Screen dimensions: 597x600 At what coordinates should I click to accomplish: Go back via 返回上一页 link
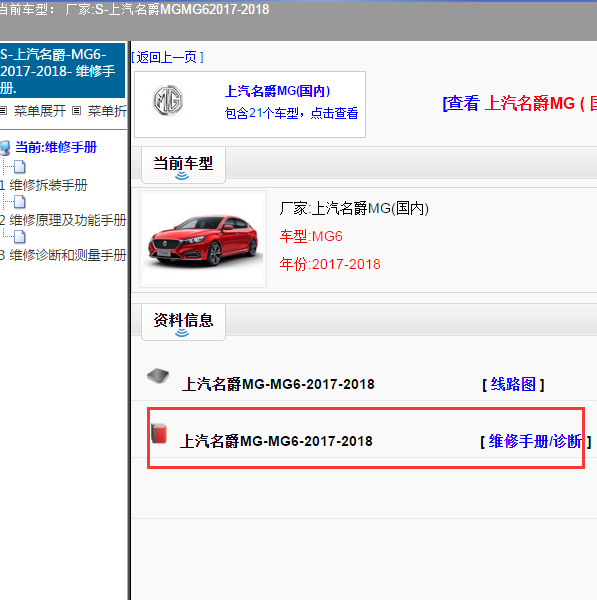[167, 57]
